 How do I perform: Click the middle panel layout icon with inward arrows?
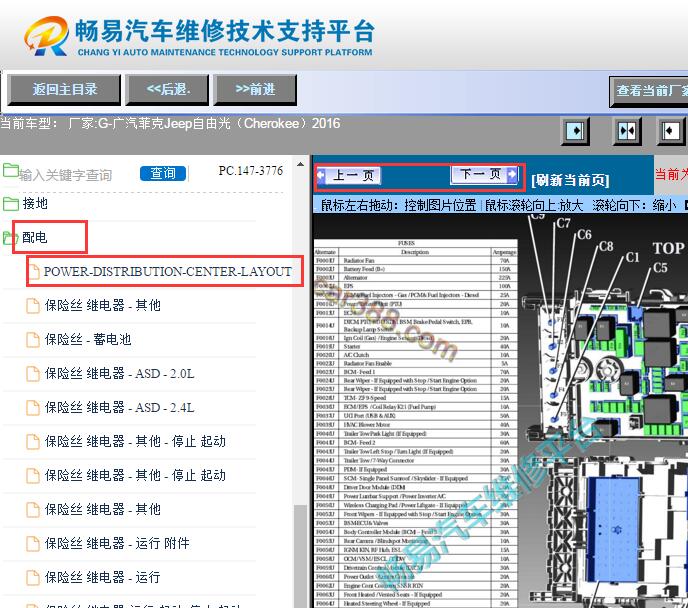(x=627, y=131)
